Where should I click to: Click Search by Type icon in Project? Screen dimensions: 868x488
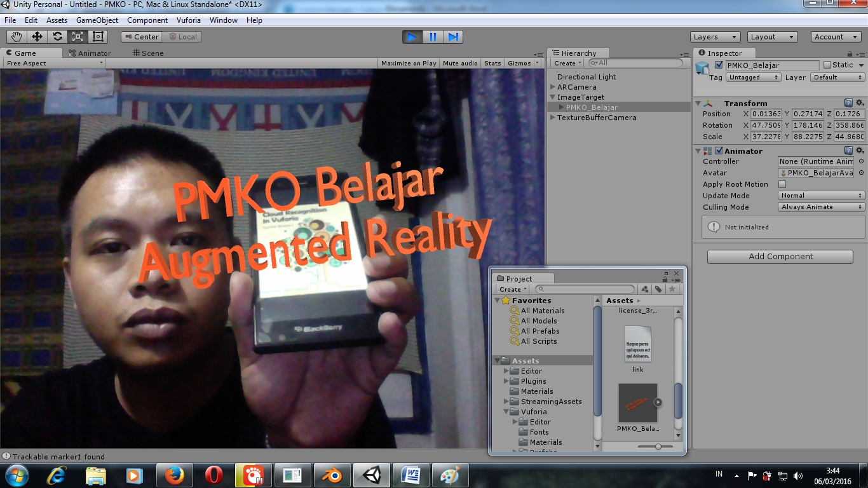(x=645, y=289)
